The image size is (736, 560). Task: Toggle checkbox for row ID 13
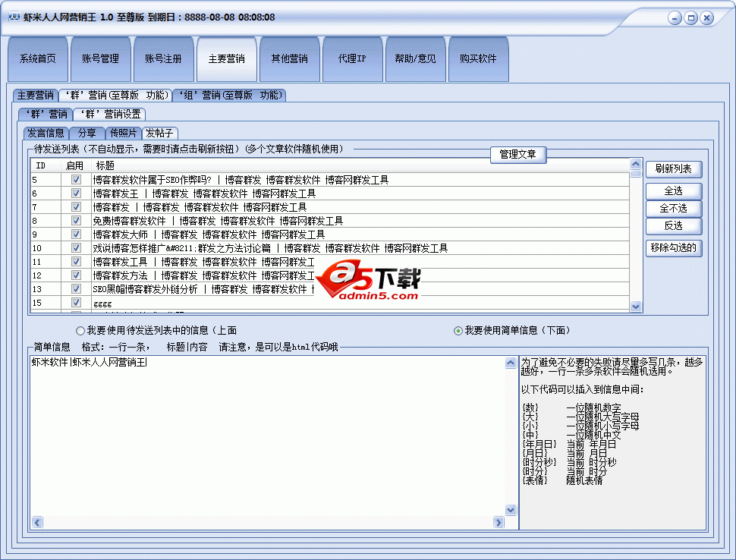[x=76, y=288]
